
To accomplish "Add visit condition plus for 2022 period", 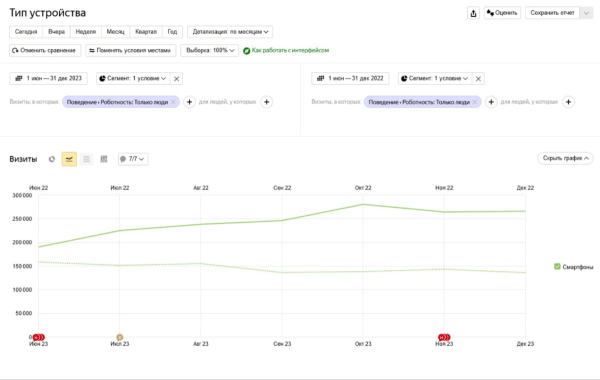I will [491, 102].
